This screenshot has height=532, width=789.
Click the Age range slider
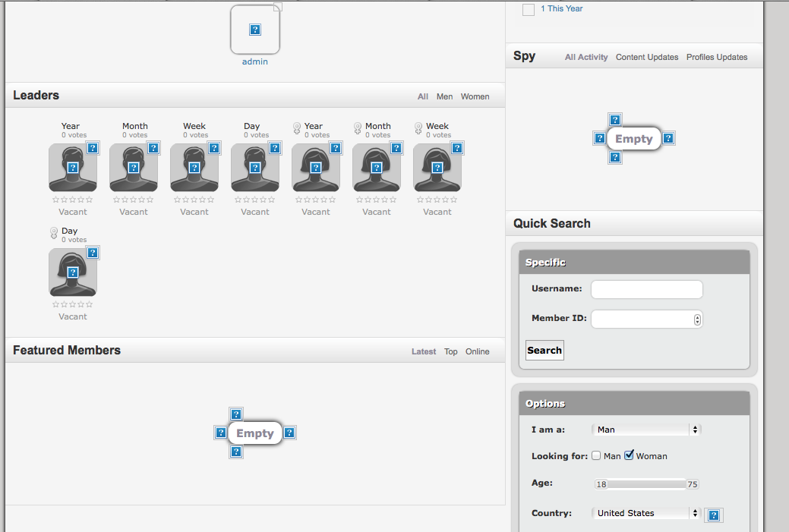tap(645, 484)
